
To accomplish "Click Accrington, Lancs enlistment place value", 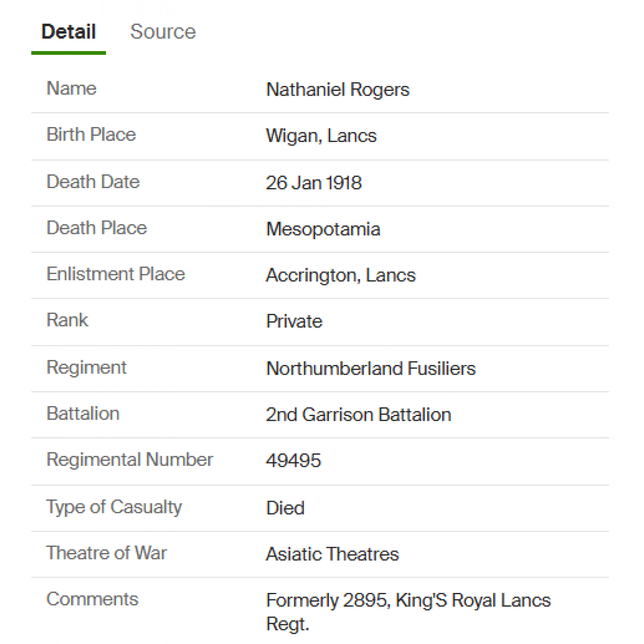I will click(341, 275).
